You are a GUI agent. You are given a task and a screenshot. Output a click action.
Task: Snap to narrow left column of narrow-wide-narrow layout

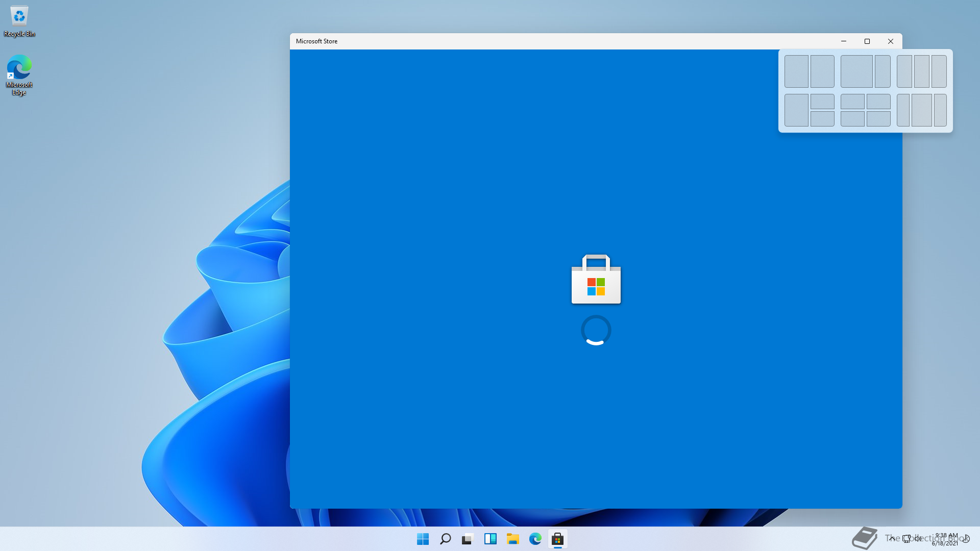(903, 110)
